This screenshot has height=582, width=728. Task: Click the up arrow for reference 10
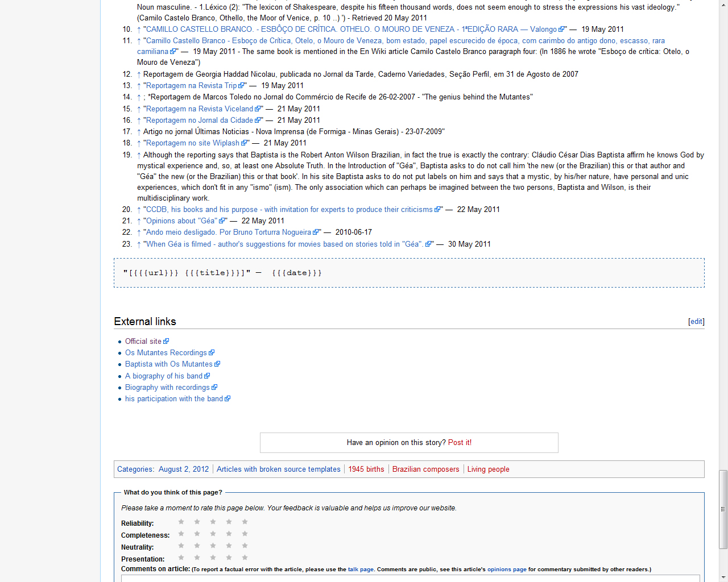[x=139, y=30]
